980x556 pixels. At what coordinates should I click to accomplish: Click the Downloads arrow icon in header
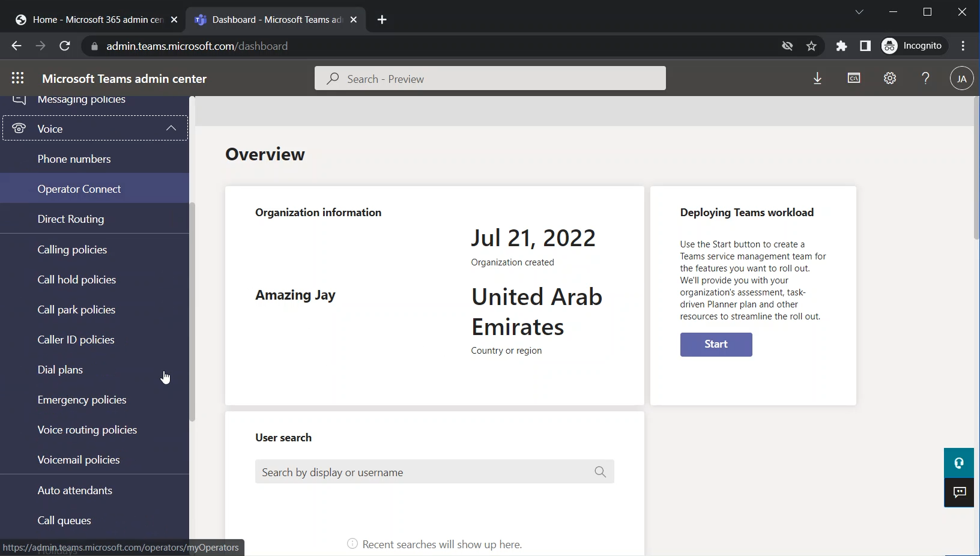tap(817, 79)
